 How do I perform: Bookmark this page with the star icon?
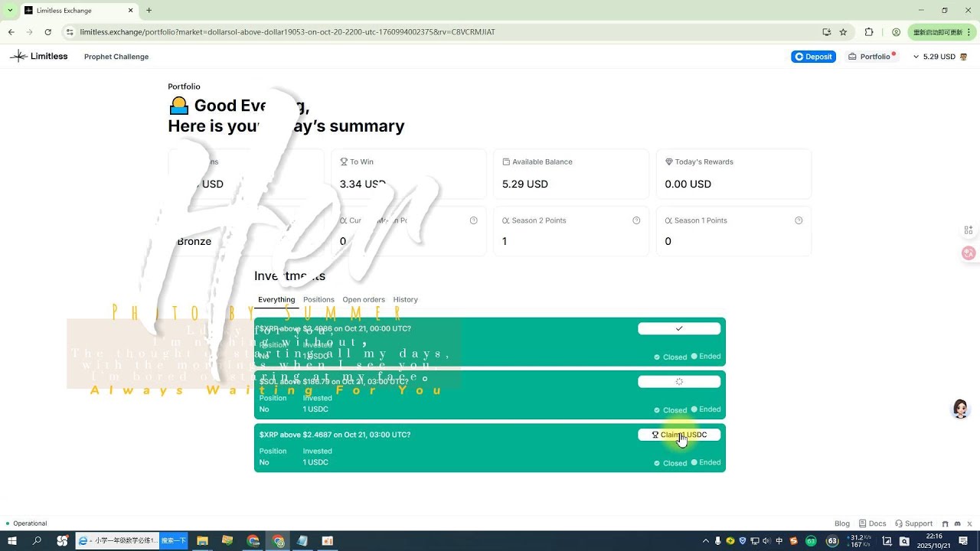click(843, 32)
